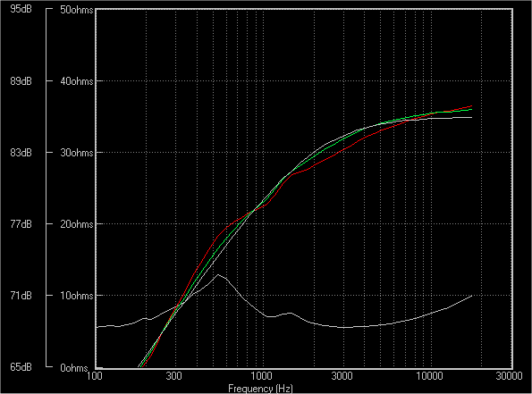Click the 30000 frequency tick label
Image resolution: width=532 pixels, height=394 pixels.
pyautogui.click(x=510, y=376)
